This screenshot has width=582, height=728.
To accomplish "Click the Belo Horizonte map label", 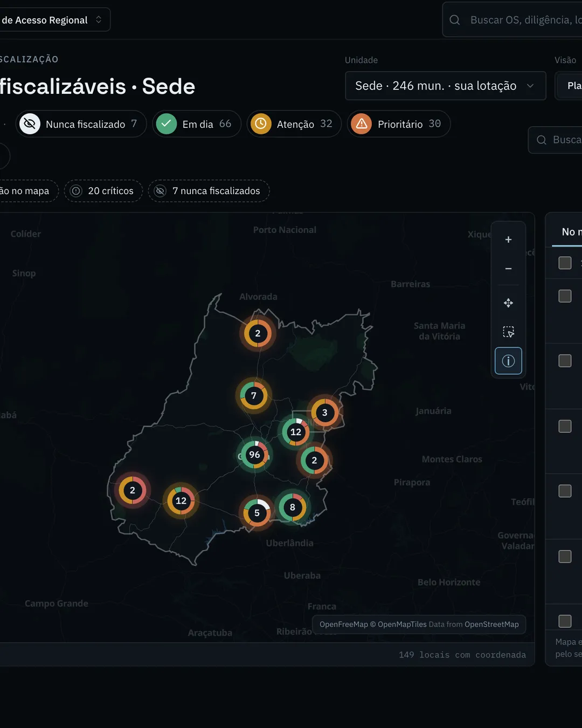I will click(x=449, y=582).
